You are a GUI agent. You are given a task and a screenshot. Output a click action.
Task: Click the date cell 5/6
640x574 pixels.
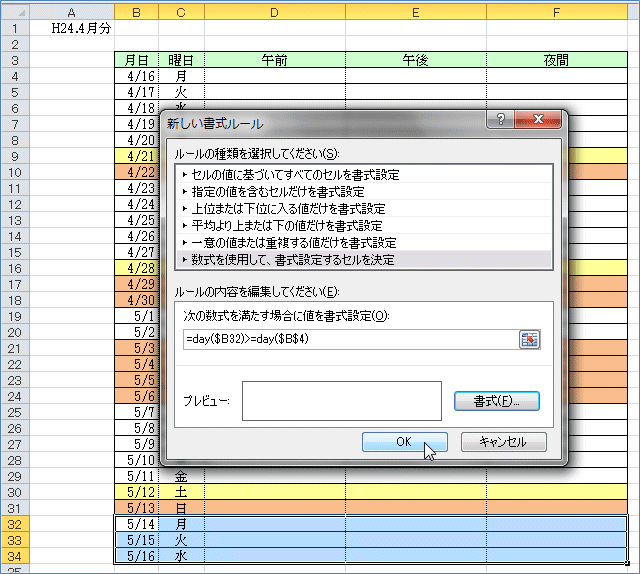(136, 396)
